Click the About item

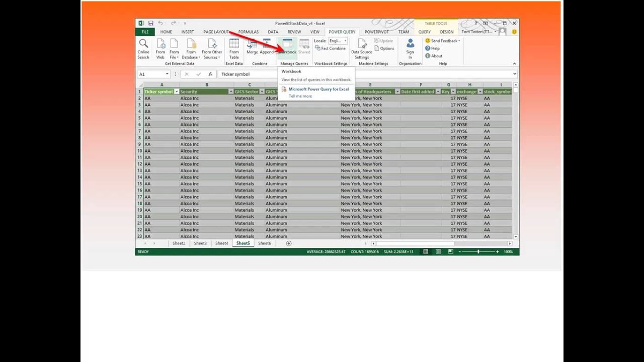click(434, 56)
